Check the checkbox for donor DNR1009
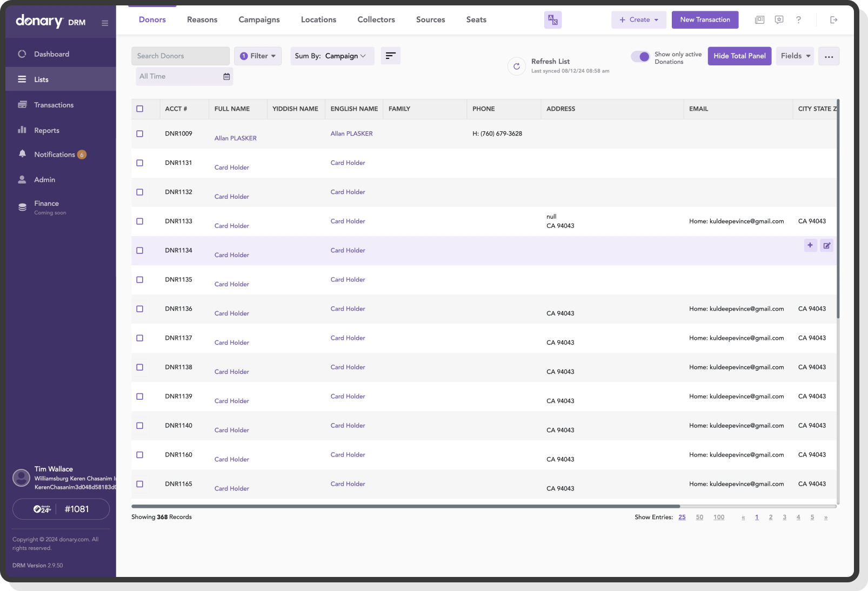Viewport: 868px width, 591px height. [140, 133]
